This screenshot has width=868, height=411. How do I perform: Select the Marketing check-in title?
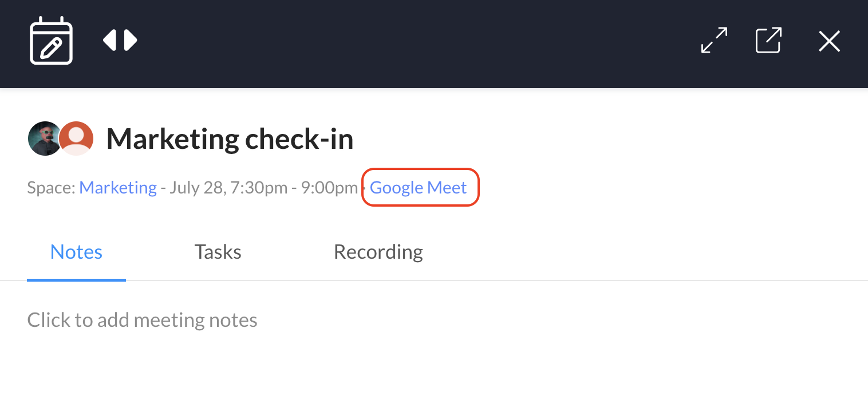230,139
